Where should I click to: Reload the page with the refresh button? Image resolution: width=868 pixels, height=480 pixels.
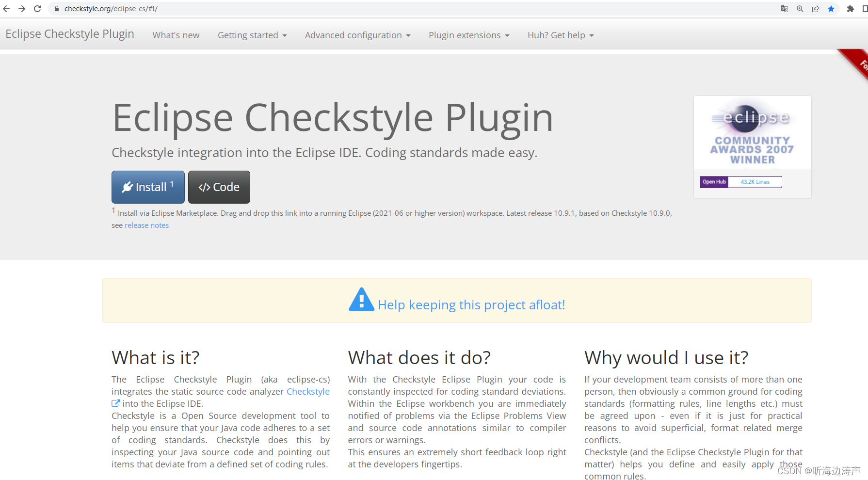(37, 8)
